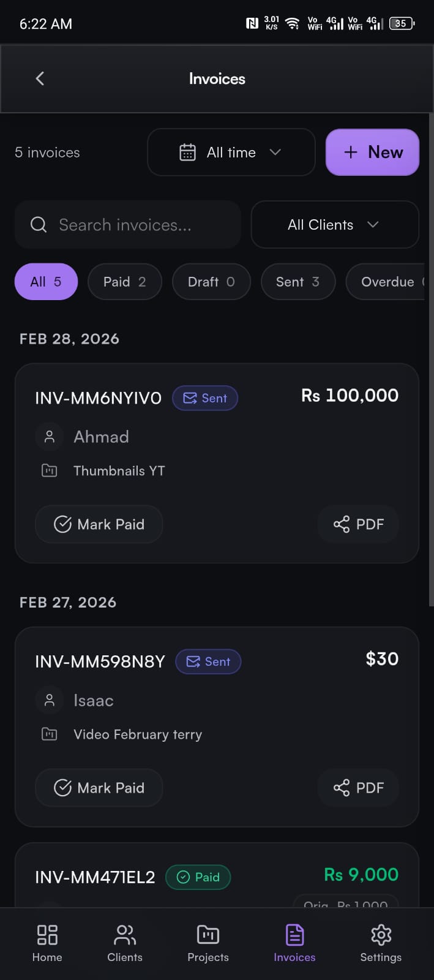Tap the Paid status badge on INV-MM471EL2
434x980 pixels.
[x=198, y=877]
